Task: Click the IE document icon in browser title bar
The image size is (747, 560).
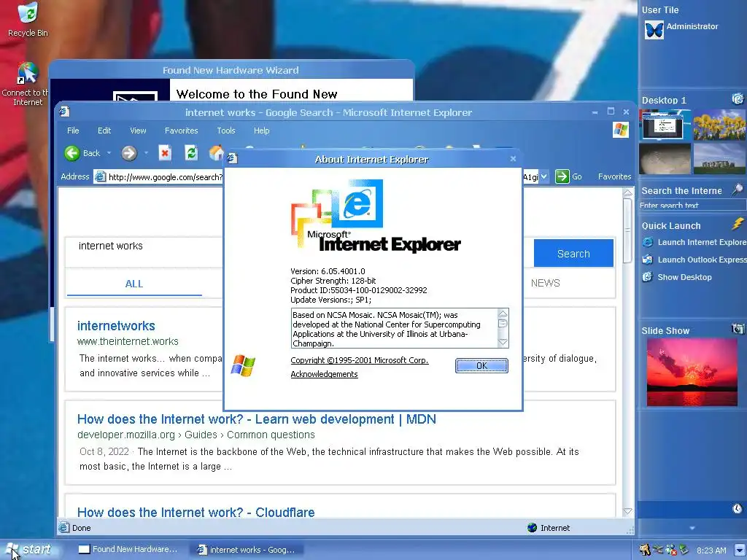Action: (x=64, y=112)
